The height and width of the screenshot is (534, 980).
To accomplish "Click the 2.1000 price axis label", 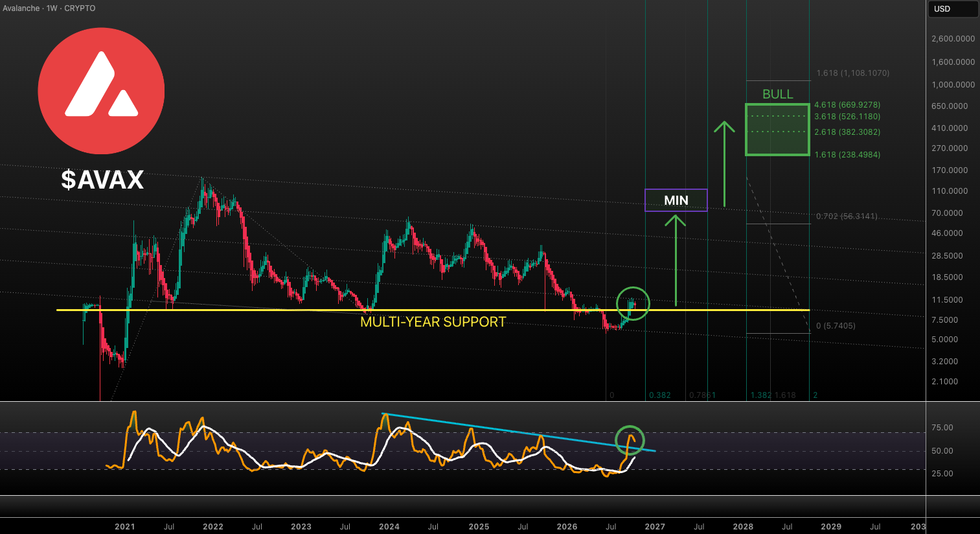I will (x=945, y=382).
